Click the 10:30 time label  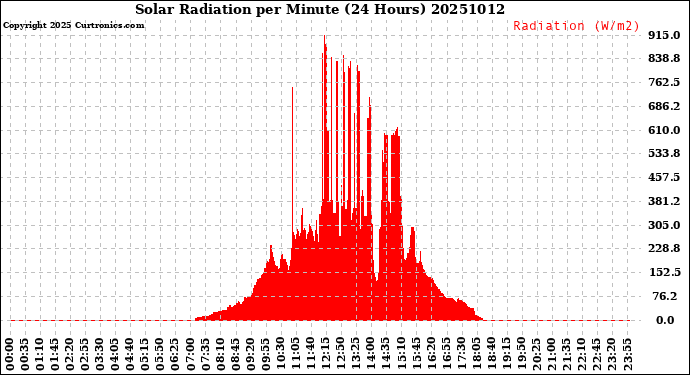[x=281, y=355]
